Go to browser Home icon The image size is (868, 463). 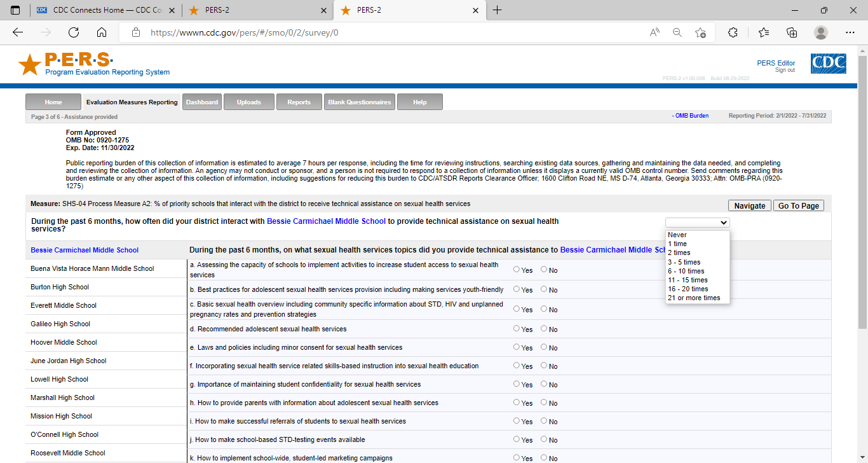[102, 32]
